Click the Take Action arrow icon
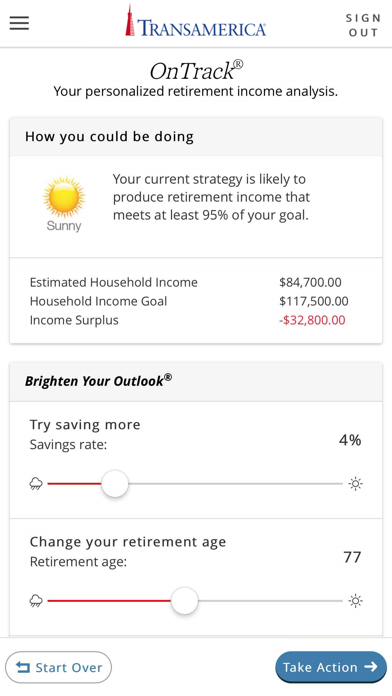This screenshot has height=696, width=392. (371, 666)
